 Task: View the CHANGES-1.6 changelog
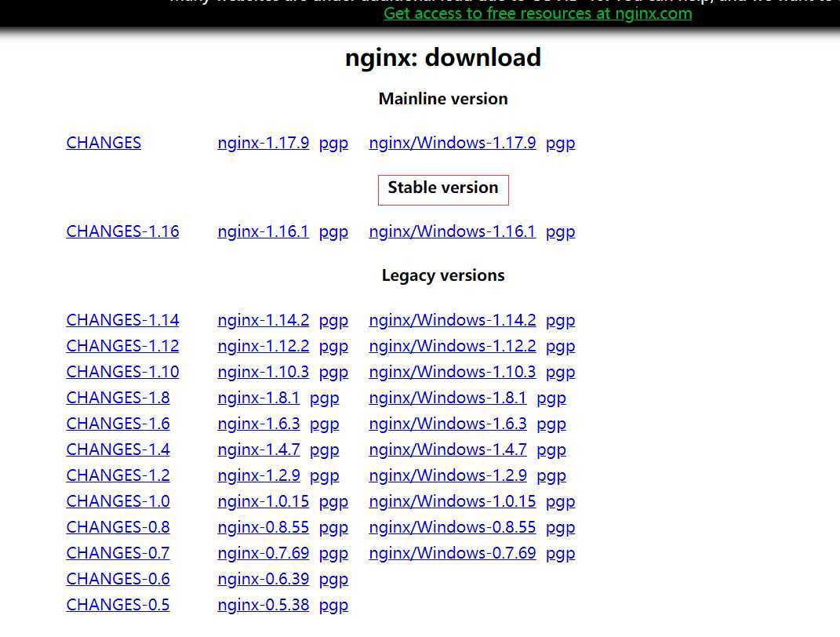point(118,424)
